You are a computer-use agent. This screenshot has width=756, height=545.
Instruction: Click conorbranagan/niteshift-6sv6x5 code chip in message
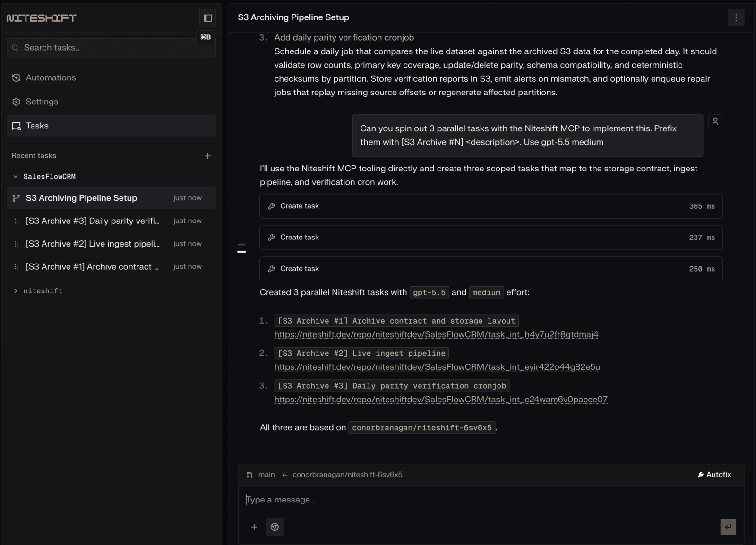pos(422,428)
